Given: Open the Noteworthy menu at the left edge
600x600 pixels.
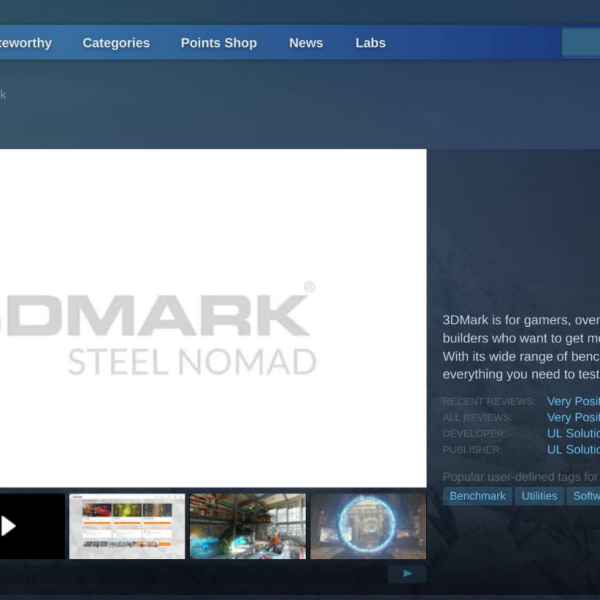Looking at the screenshot, I should point(26,43).
